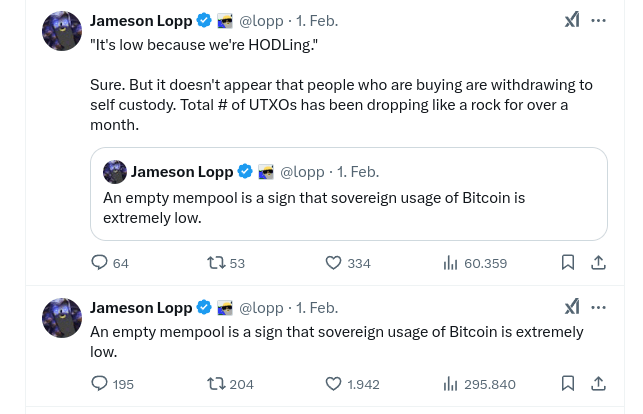The image size is (643, 414).
Task: View analytics showing 60.359 views
Action: click(451, 263)
